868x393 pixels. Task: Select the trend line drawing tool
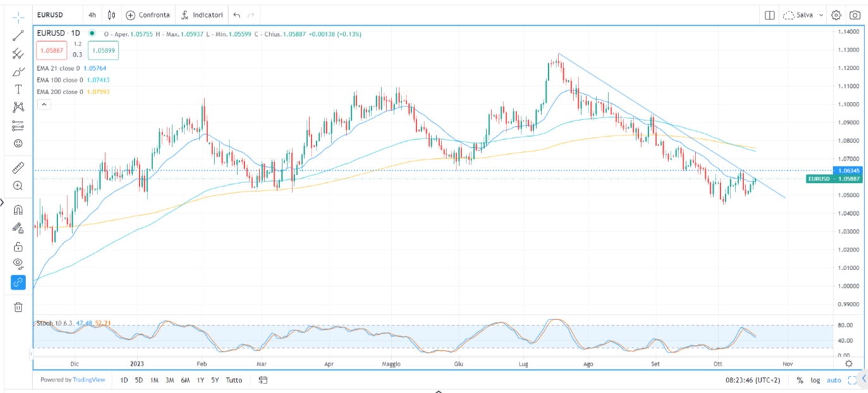[18, 35]
